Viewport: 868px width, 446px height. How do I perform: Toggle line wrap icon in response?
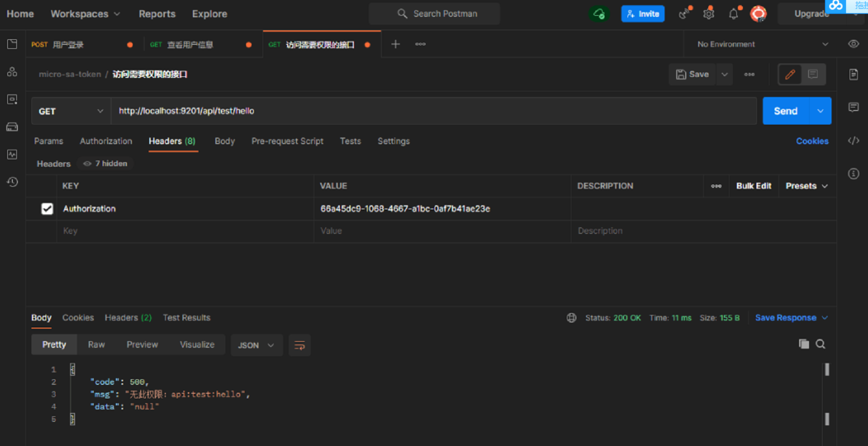click(x=299, y=345)
